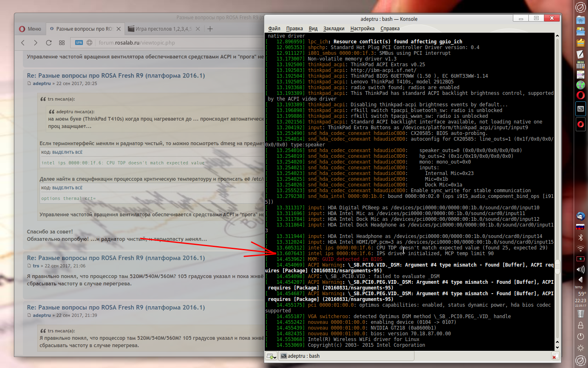
Task: Open Opera Speed Dial grid icon
Action: tap(62, 43)
